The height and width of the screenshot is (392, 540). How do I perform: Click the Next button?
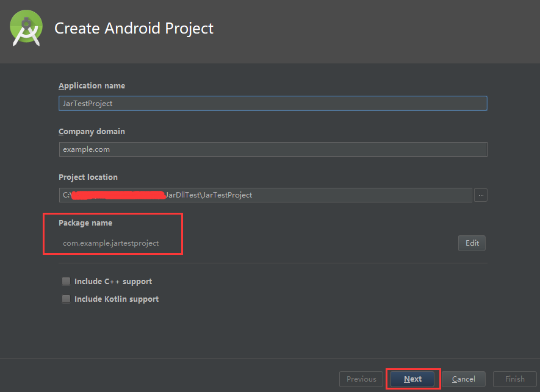412,379
